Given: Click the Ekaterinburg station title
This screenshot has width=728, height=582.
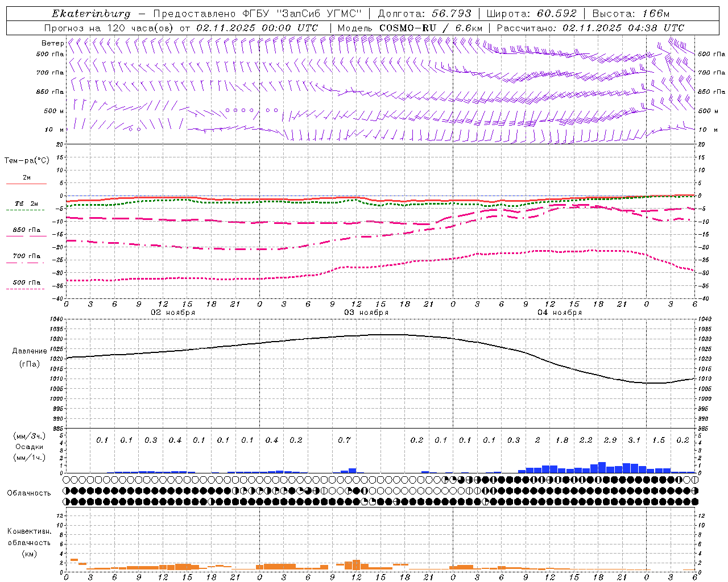Looking at the screenshot, I should [x=91, y=14].
